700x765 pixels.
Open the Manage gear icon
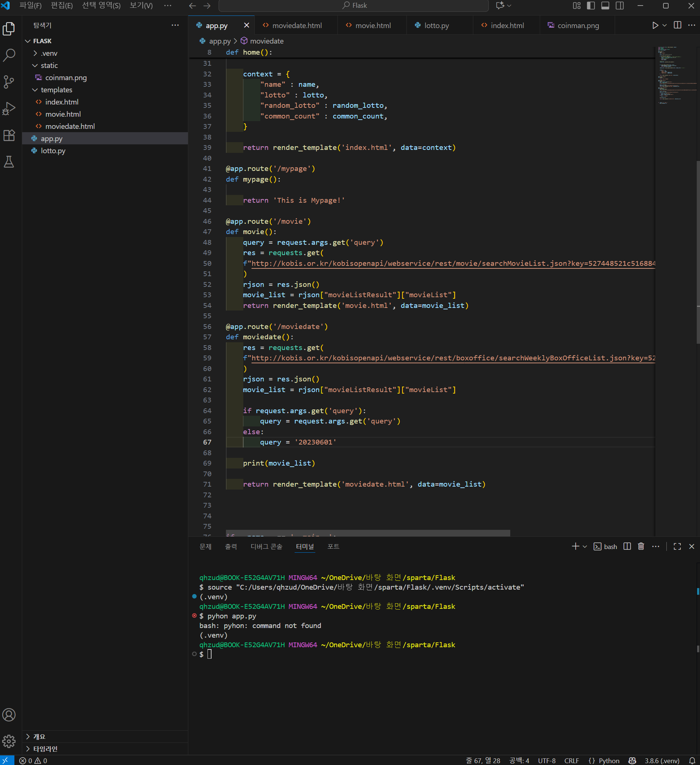point(9,741)
